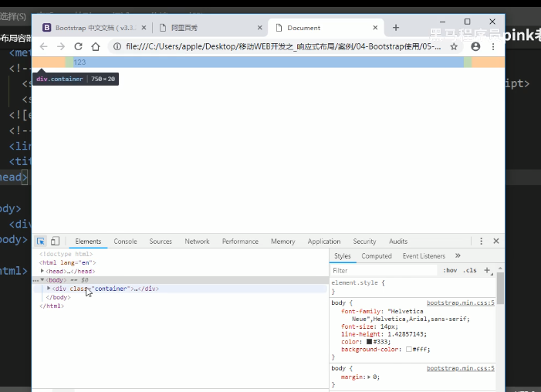Expand the head node in DOM tree
The width and height of the screenshot is (541, 392).
(42, 271)
